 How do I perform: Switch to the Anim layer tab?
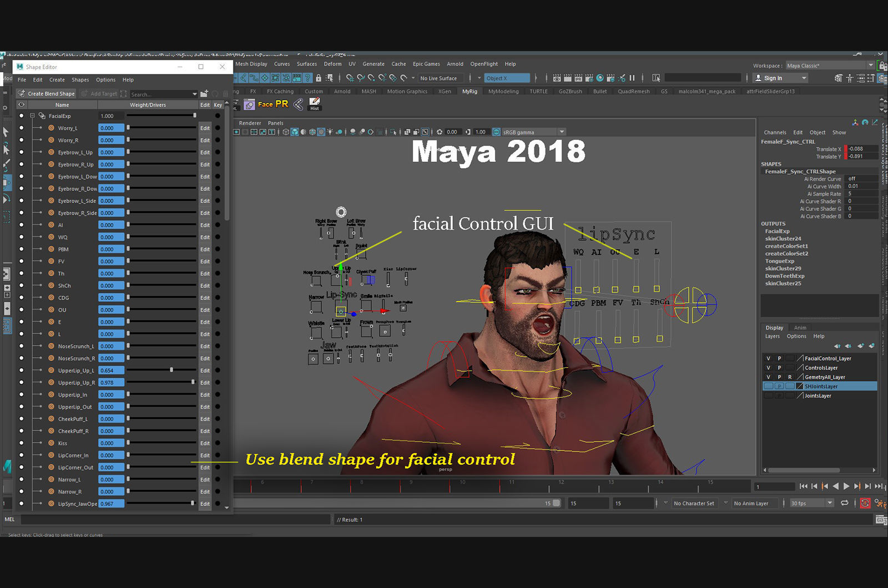tap(800, 328)
